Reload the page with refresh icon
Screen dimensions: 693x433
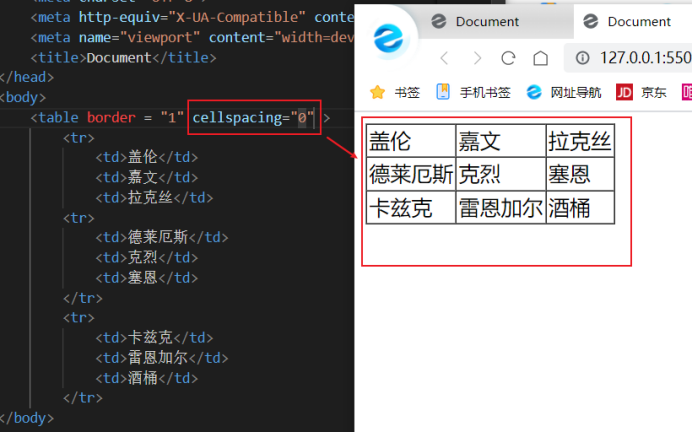click(508, 58)
